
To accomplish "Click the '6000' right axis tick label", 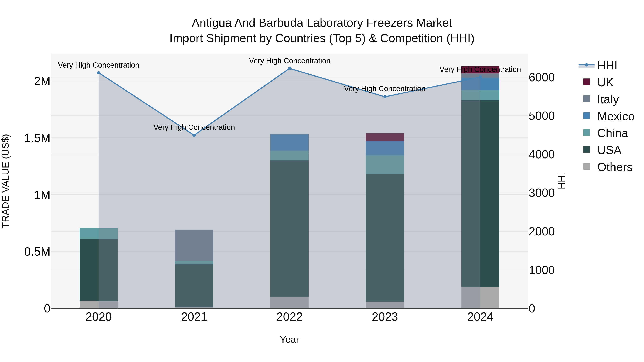I will [x=542, y=77].
